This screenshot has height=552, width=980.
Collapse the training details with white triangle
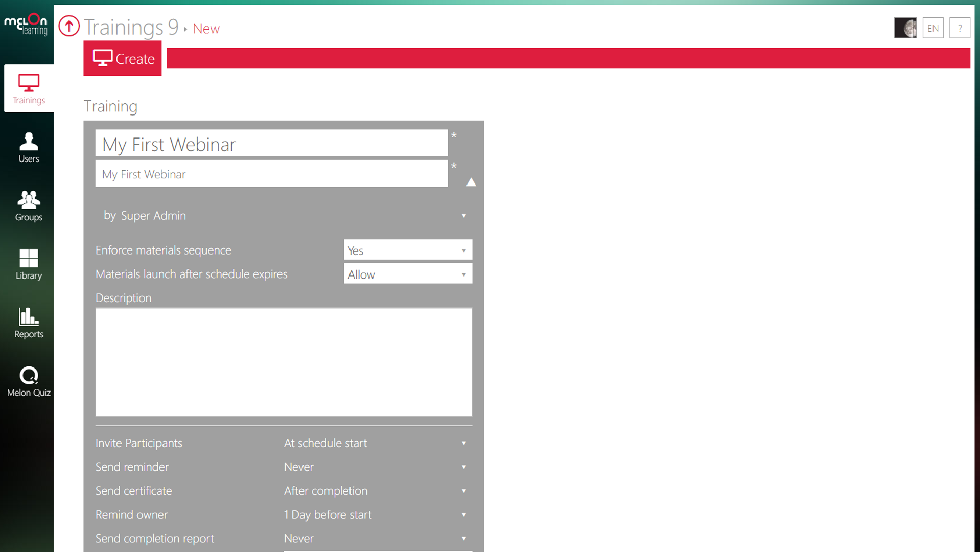click(x=471, y=182)
